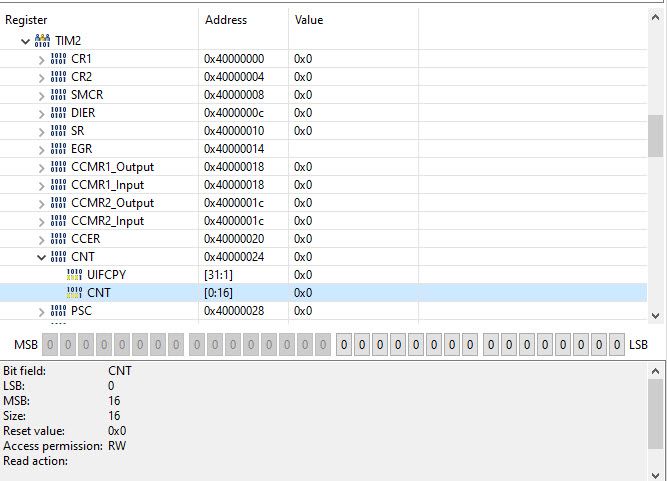Click the CCER register icon
The image size is (667, 481).
[58, 239]
